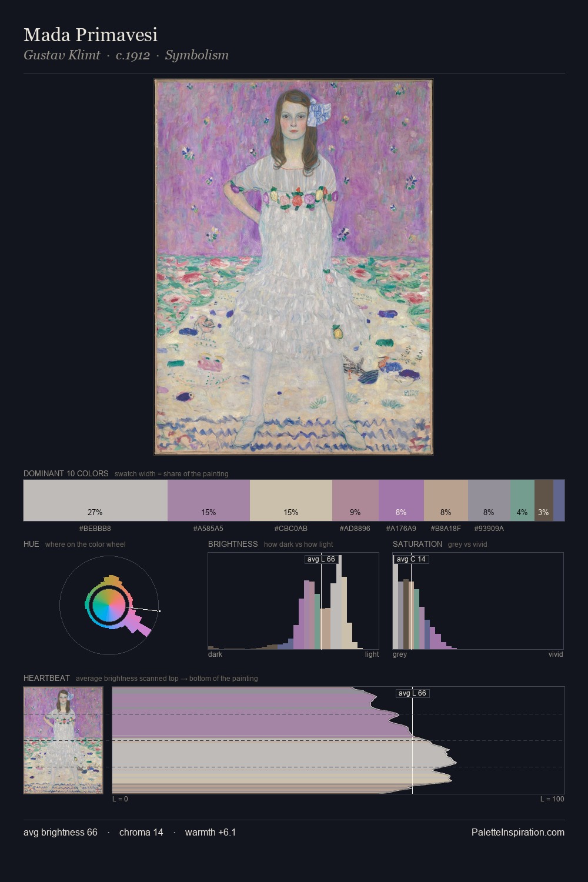
Task: Click the 'avg L 66' brightness histogram label
Action: pyautogui.click(x=322, y=559)
